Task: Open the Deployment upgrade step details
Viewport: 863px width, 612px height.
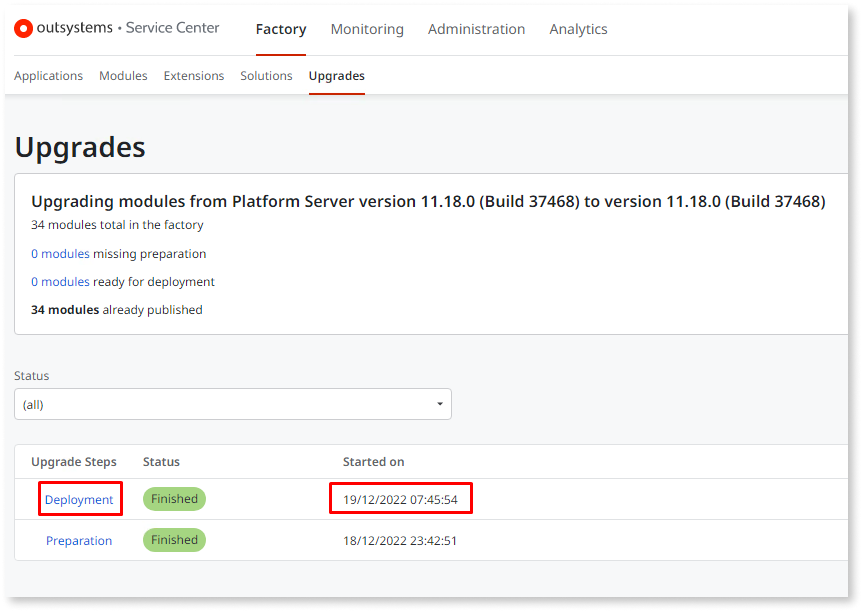Action: tap(80, 498)
